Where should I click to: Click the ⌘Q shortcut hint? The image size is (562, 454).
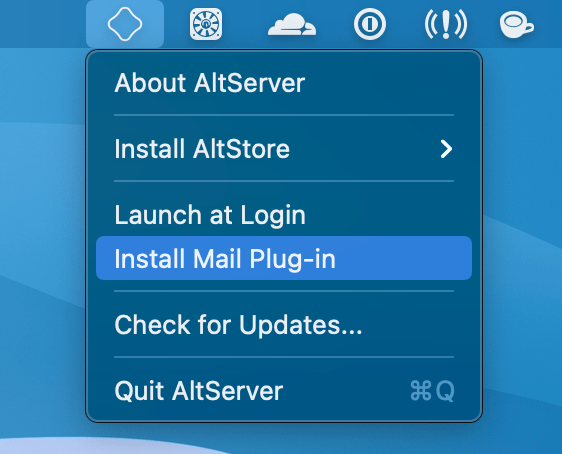[x=432, y=391]
